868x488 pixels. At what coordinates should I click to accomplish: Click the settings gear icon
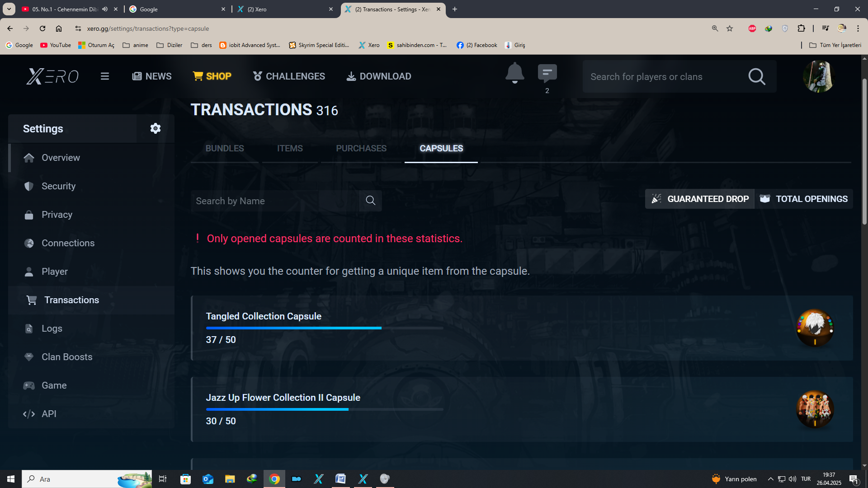[x=155, y=129]
